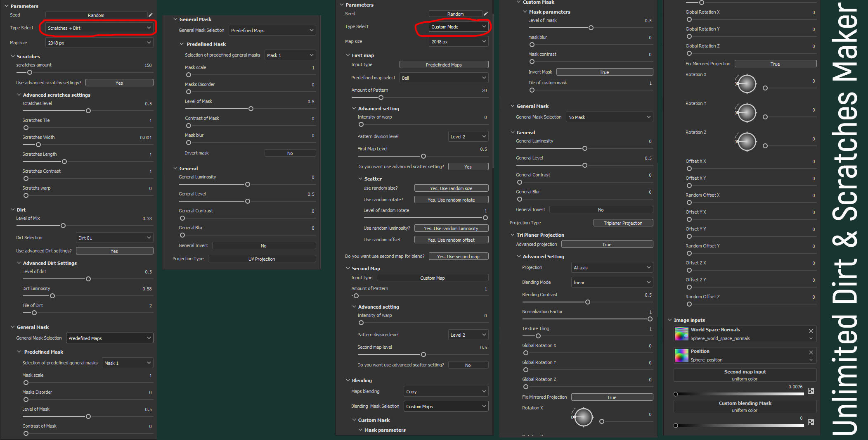The height and width of the screenshot is (440, 868).
Task: Click the World Space Normals thumbnail
Action: click(x=681, y=334)
